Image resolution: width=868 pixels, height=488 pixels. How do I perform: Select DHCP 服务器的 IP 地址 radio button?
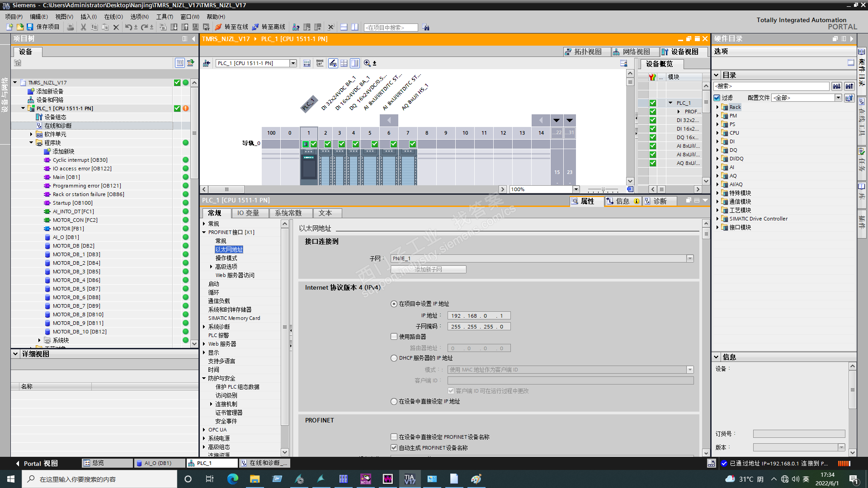pos(394,358)
